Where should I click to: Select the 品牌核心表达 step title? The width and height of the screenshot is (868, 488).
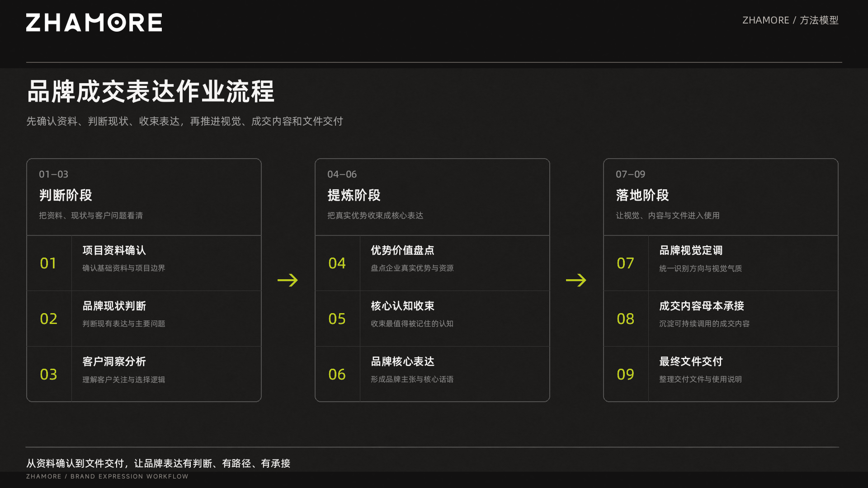[x=402, y=361]
